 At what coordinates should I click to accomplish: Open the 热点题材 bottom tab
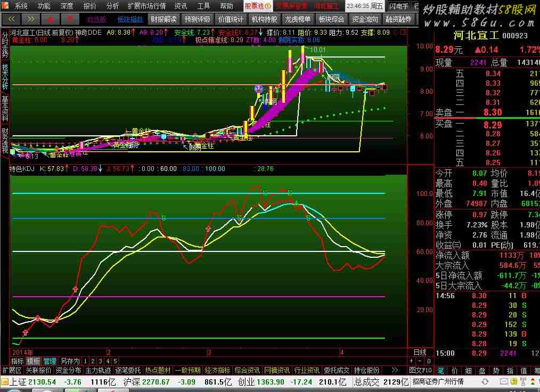pos(158,370)
